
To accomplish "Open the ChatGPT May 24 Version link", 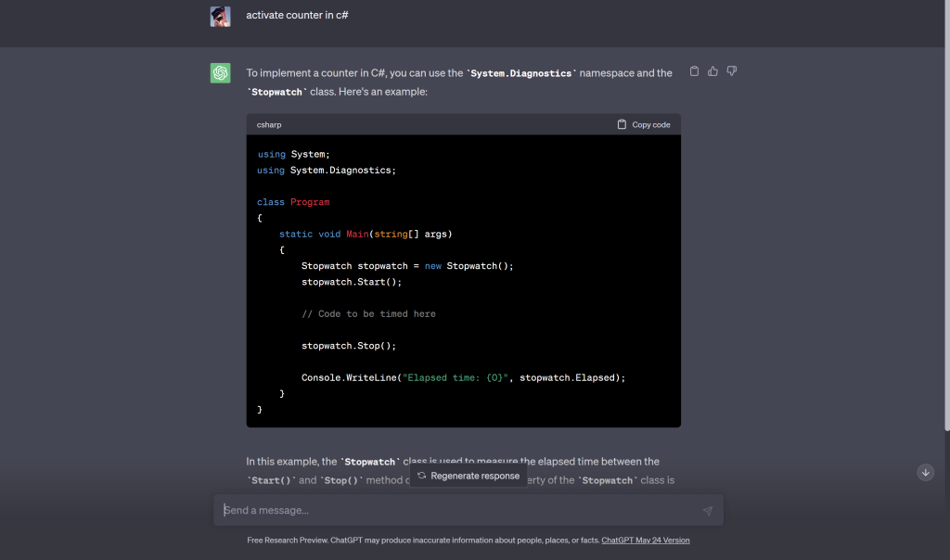I will tap(646, 540).
